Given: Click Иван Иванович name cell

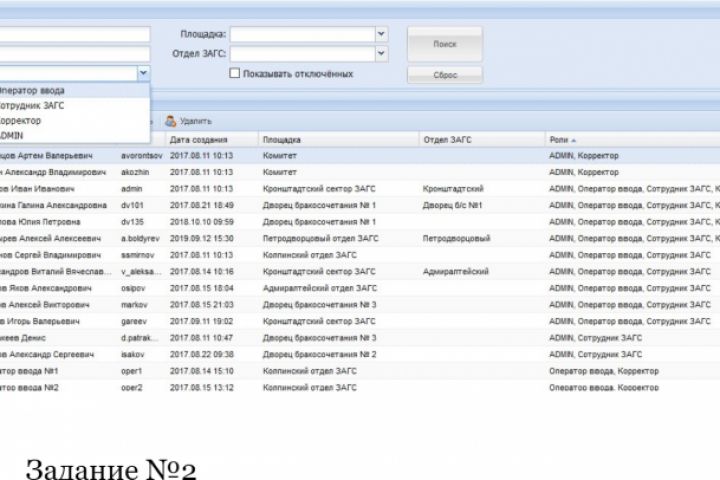Looking at the screenshot, I should click(37, 189).
